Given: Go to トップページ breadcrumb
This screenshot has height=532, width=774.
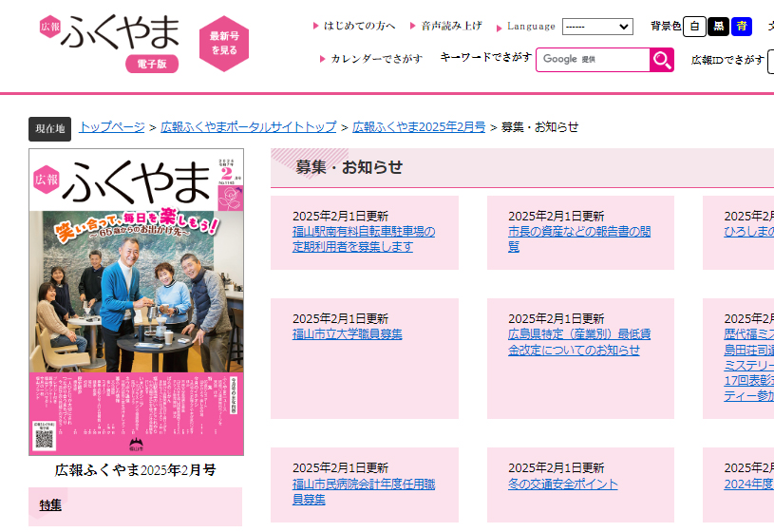Looking at the screenshot, I should tap(112, 126).
